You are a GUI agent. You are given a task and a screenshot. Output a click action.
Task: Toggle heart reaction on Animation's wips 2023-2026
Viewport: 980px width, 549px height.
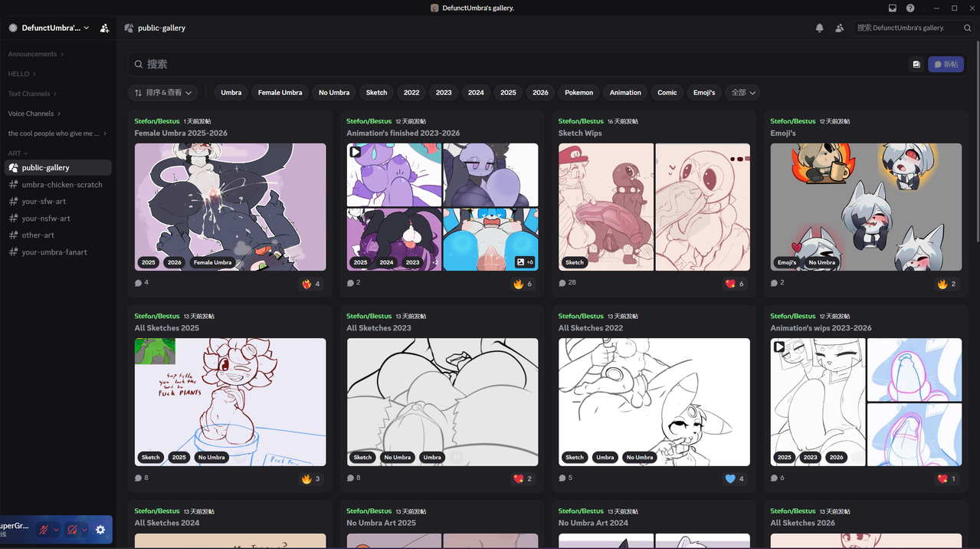point(947,478)
